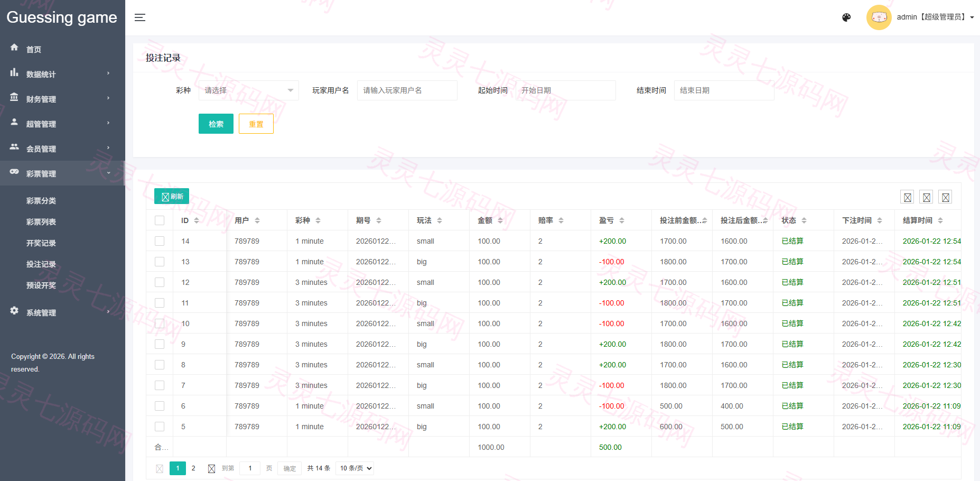Click the 玩家用户名 input field
The image size is (980, 481).
point(407,90)
